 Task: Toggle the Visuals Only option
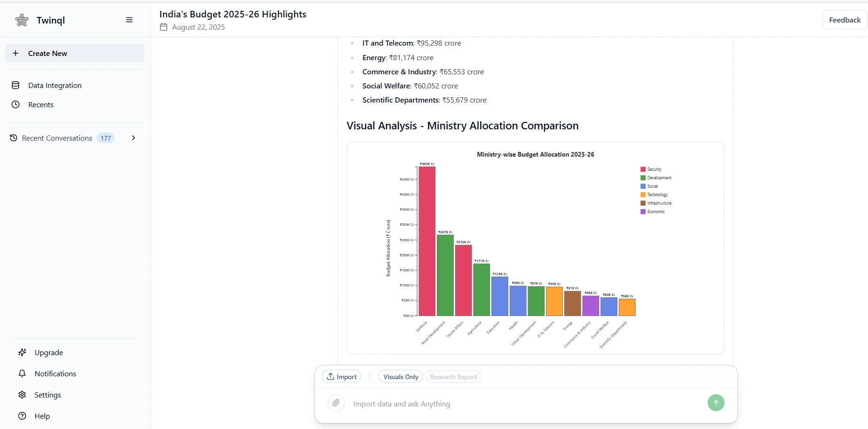coord(400,376)
